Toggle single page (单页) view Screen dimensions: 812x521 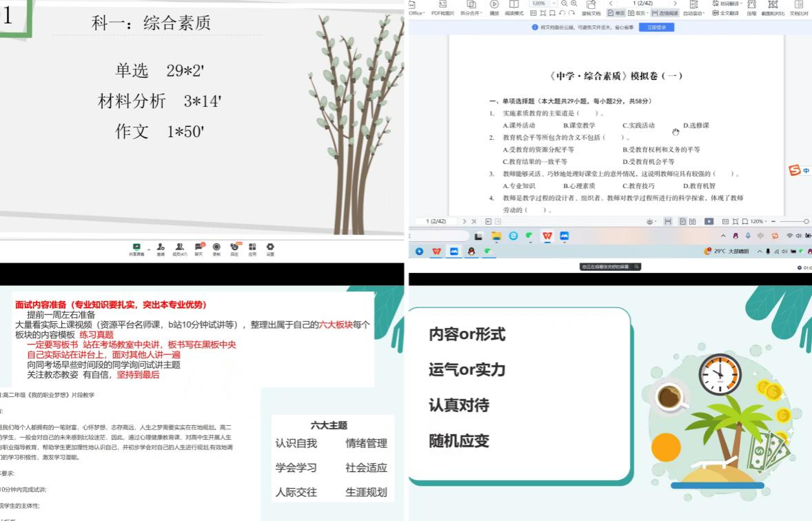(616, 13)
